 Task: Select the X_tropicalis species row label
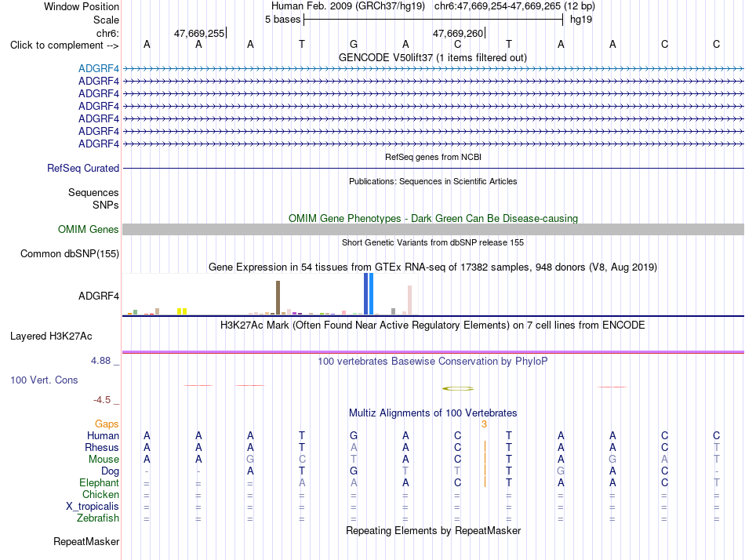click(x=93, y=507)
